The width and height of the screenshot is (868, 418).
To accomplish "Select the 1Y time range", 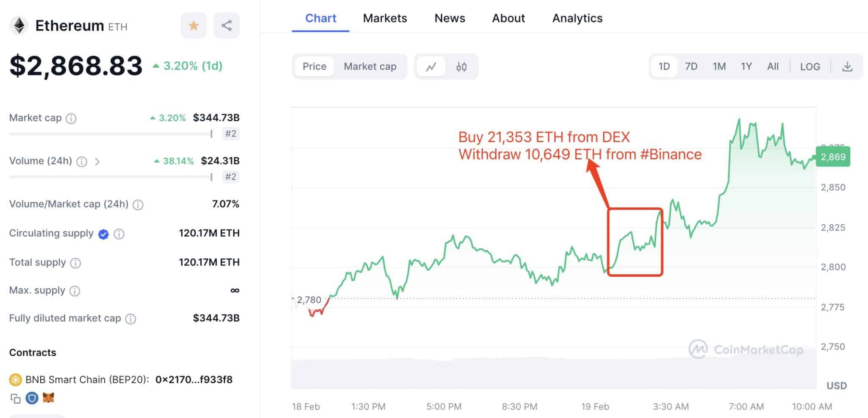I will click(746, 67).
